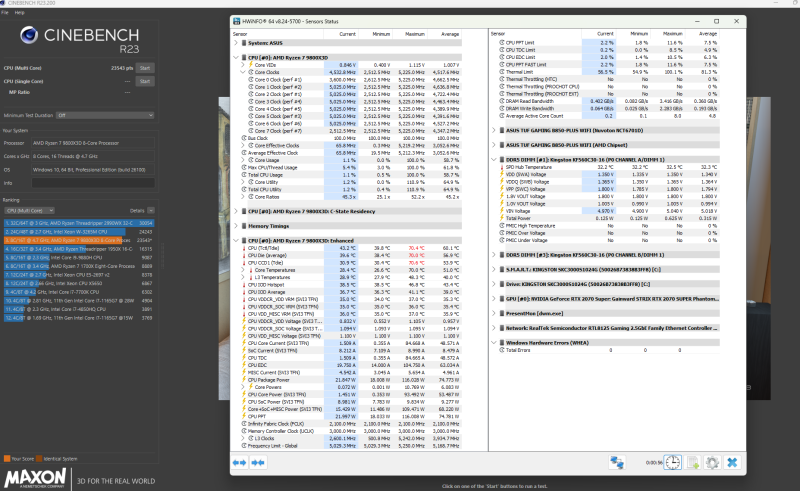The image size is (800, 491).
Task: Expand the PresentMon [dwm.exe] section
Action: [x=493, y=313]
